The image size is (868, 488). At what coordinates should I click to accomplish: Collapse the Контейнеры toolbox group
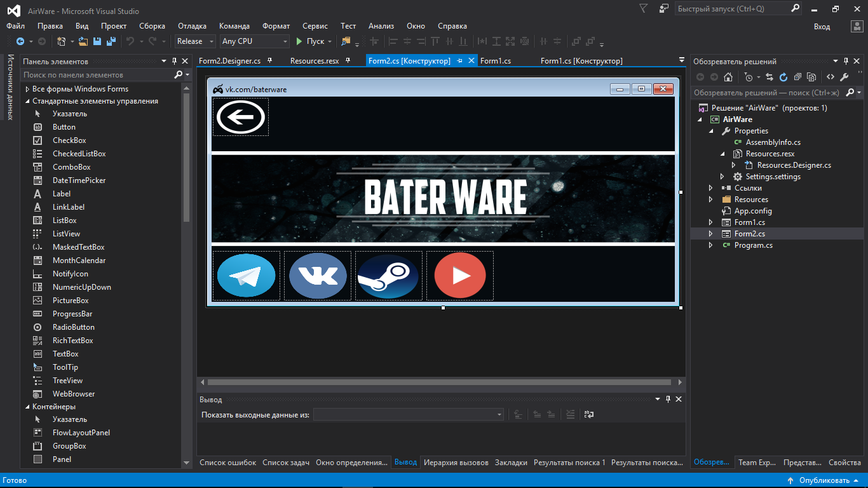(27, 407)
